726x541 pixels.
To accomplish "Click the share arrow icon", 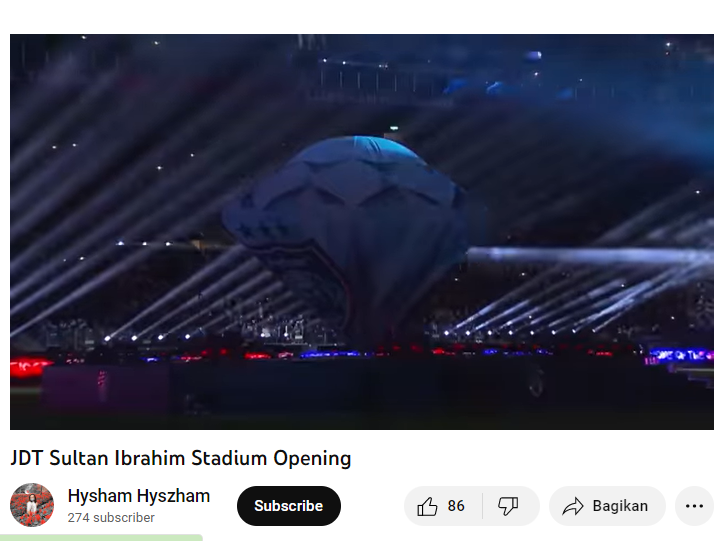I will pos(573,506).
